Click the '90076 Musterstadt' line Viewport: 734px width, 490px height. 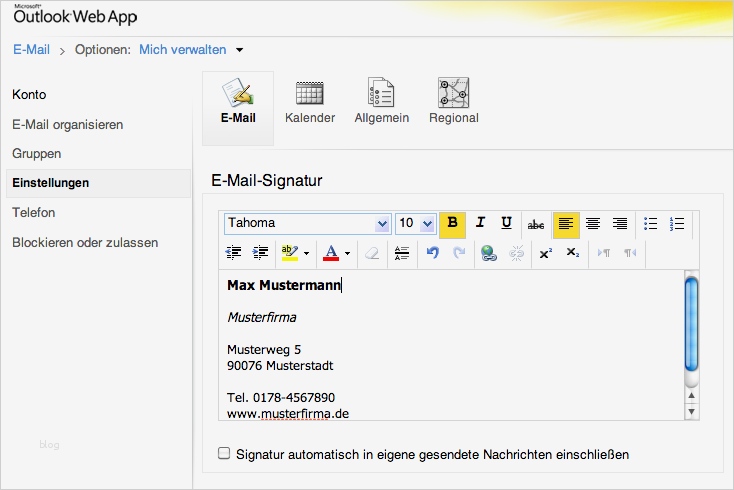280,366
